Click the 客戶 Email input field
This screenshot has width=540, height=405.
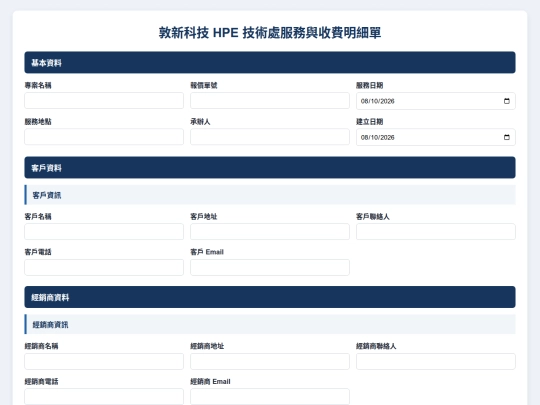point(270,267)
